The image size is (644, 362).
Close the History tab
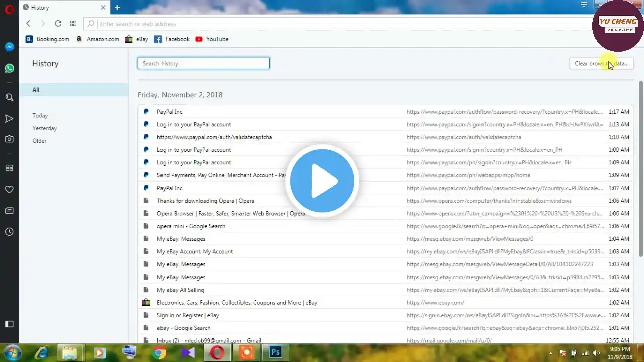click(103, 8)
